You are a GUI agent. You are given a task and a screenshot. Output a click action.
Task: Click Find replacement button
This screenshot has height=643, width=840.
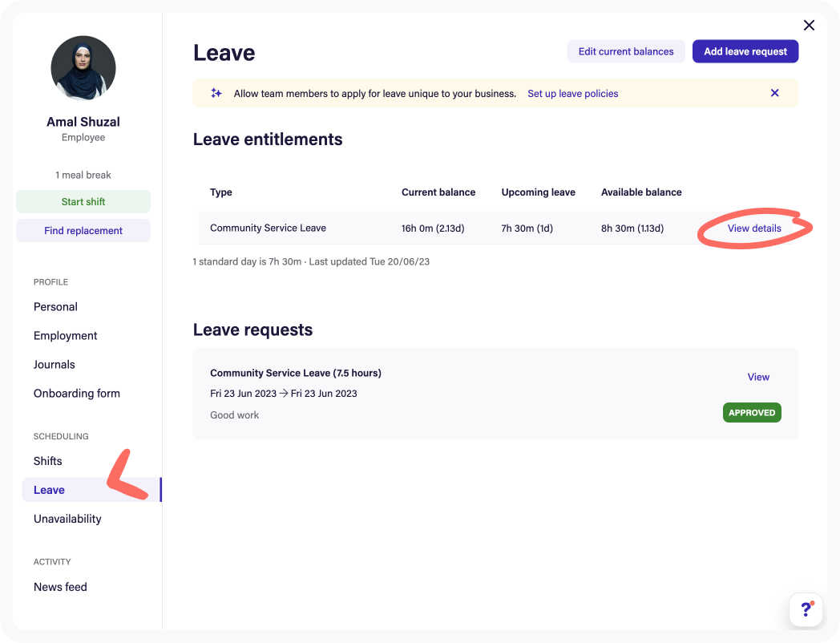click(x=83, y=230)
